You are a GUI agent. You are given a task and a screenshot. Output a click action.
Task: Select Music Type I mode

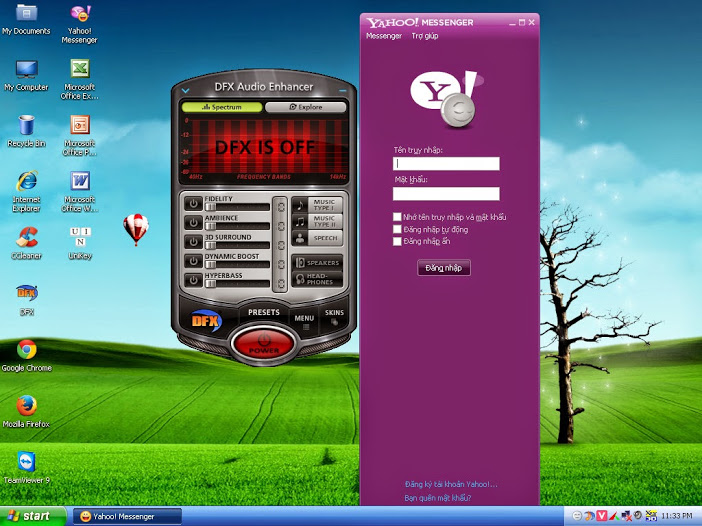[317, 205]
